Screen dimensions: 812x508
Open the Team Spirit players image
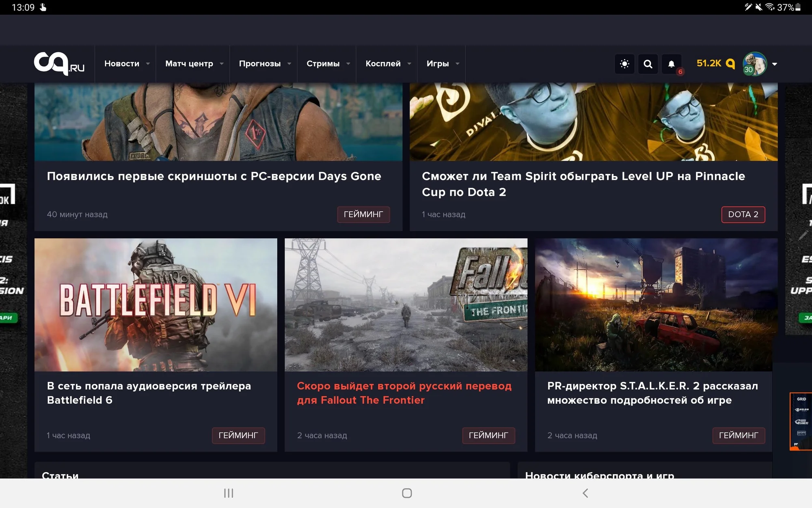point(594,122)
